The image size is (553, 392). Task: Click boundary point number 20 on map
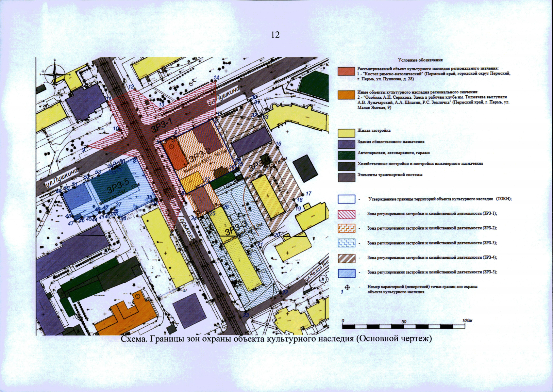[277, 235]
